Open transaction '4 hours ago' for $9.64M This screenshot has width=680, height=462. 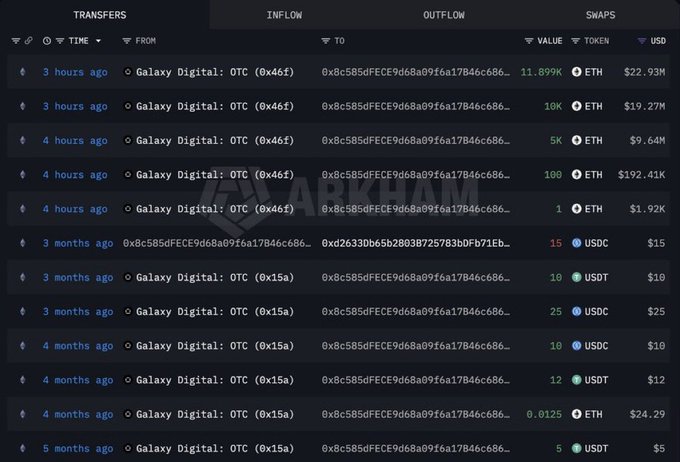point(75,141)
